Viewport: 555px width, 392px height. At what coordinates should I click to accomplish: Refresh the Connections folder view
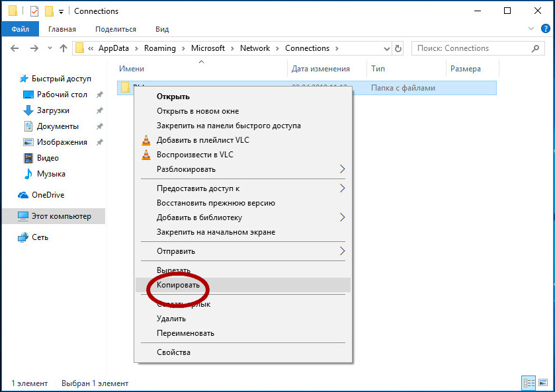point(398,48)
